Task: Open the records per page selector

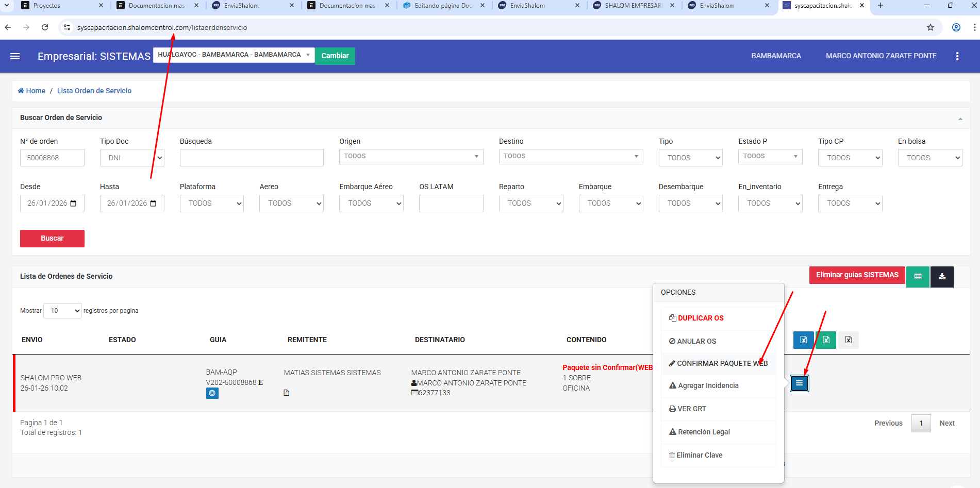Action: click(x=62, y=311)
